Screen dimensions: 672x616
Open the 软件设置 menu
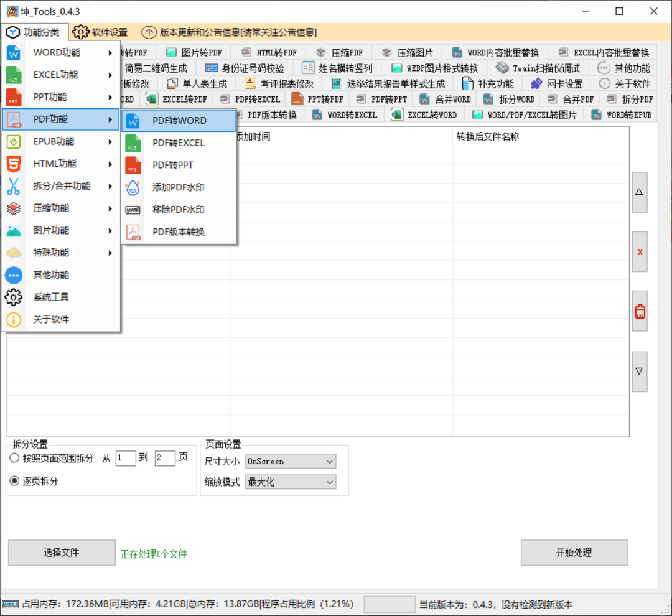(100, 32)
